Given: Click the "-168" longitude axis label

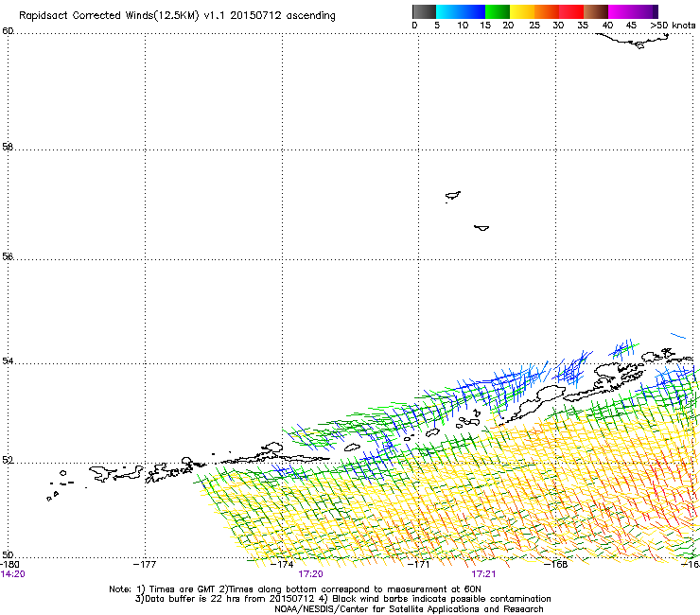Looking at the screenshot, I should click(556, 565).
